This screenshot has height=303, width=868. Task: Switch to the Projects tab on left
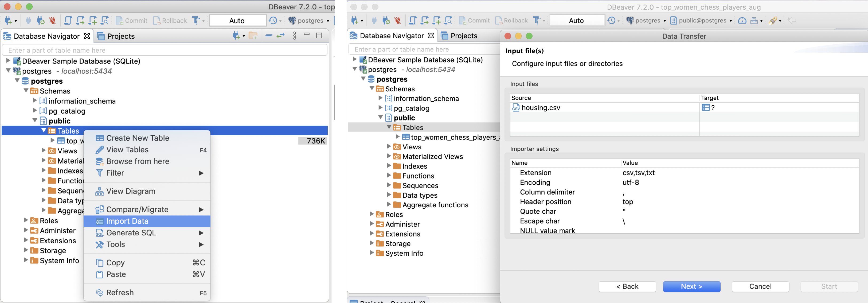coord(116,36)
